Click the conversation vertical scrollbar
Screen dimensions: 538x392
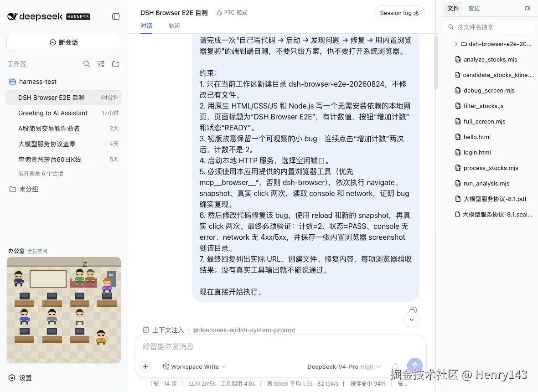point(436,62)
